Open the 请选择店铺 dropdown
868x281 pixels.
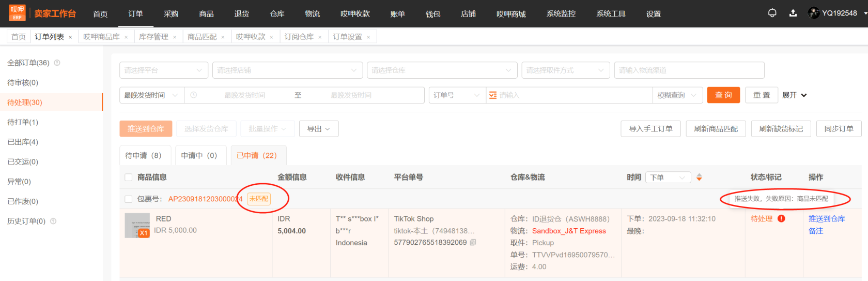[x=287, y=70]
